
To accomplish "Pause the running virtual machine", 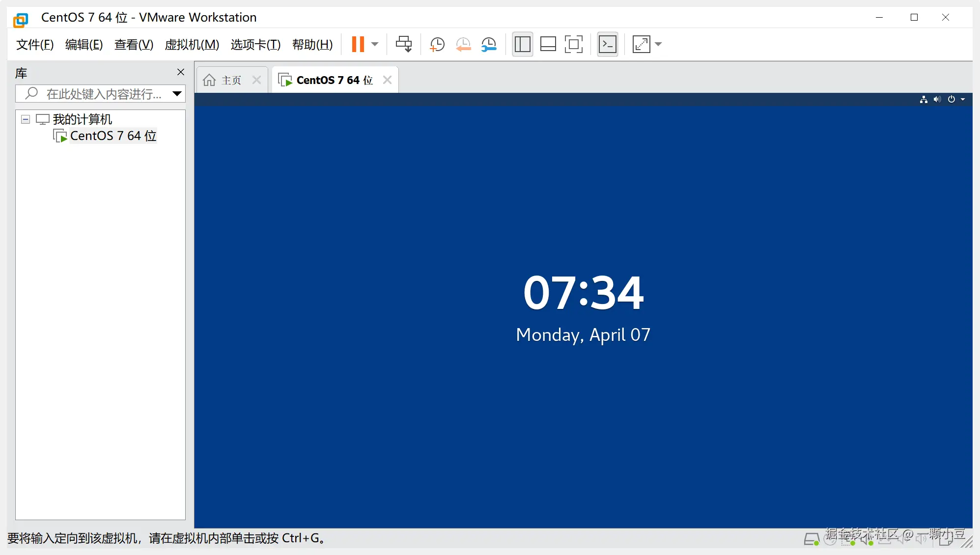I will coord(358,44).
